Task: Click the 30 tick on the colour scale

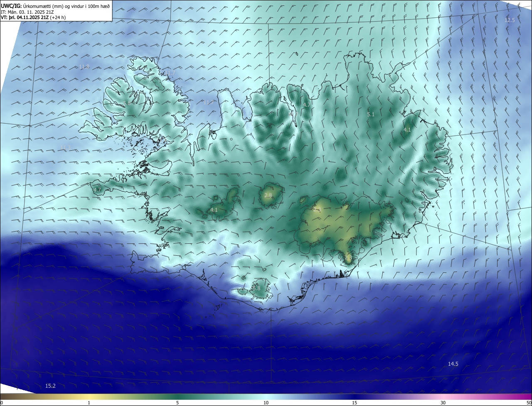Action: coord(443,403)
